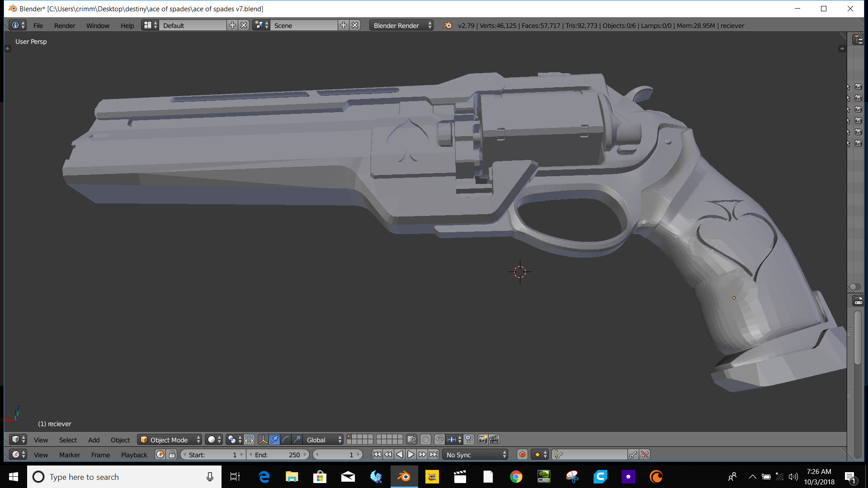The image size is (868, 488).
Task: Open the 3D View editor type selector
Action: [x=18, y=439]
